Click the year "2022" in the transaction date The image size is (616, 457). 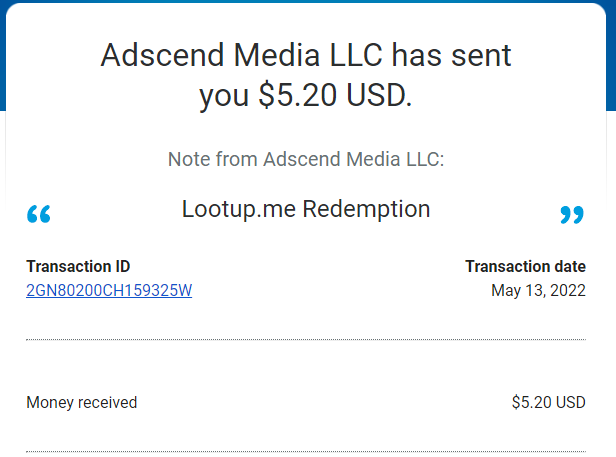tap(567, 291)
